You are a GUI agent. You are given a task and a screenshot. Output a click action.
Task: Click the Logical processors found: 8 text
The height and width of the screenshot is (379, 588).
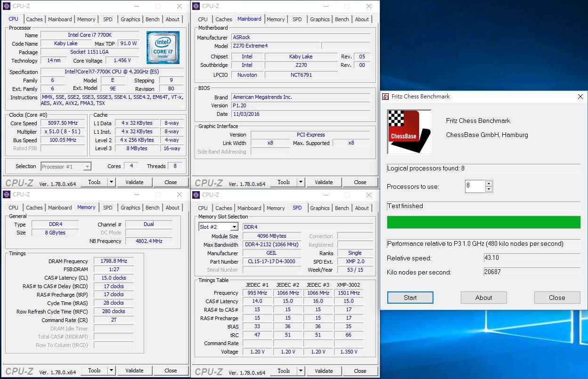426,168
